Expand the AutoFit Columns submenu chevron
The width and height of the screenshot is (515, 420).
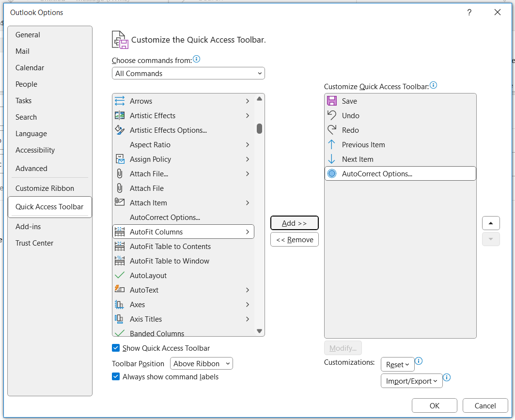(x=248, y=232)
